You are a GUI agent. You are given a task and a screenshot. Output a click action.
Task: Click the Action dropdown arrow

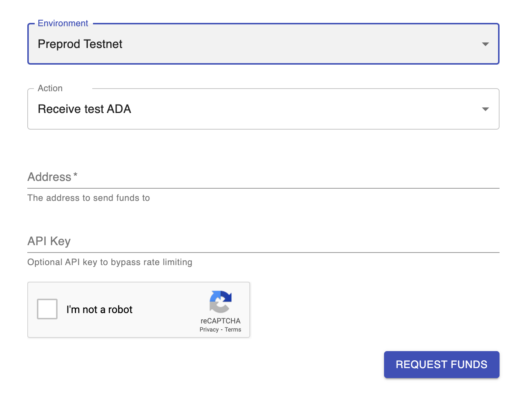tap(486, 109)
